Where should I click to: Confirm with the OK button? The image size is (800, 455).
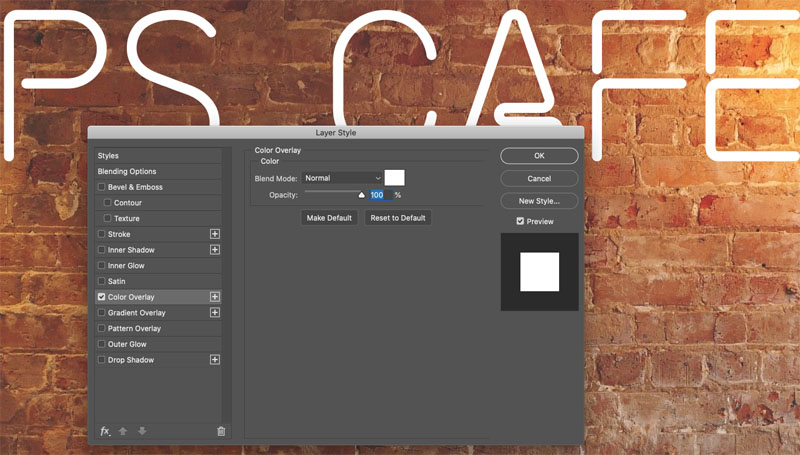(x=539, y=156)
